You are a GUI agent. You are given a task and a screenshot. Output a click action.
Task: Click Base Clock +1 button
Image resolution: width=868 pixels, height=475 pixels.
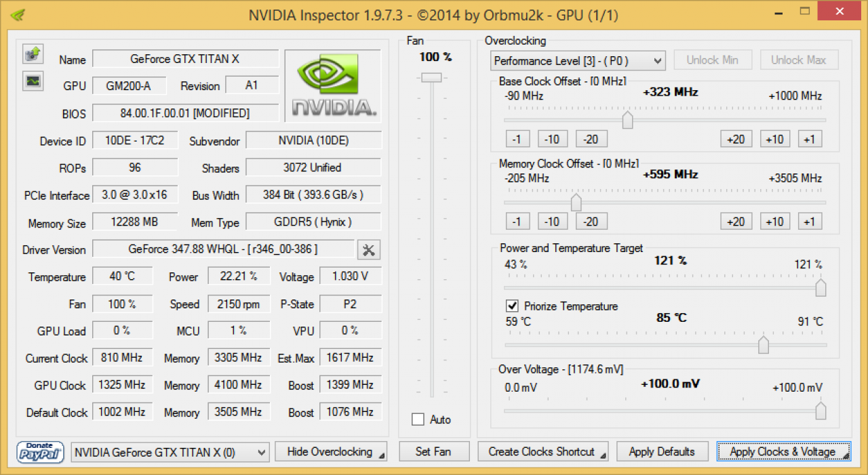(809, 139)
